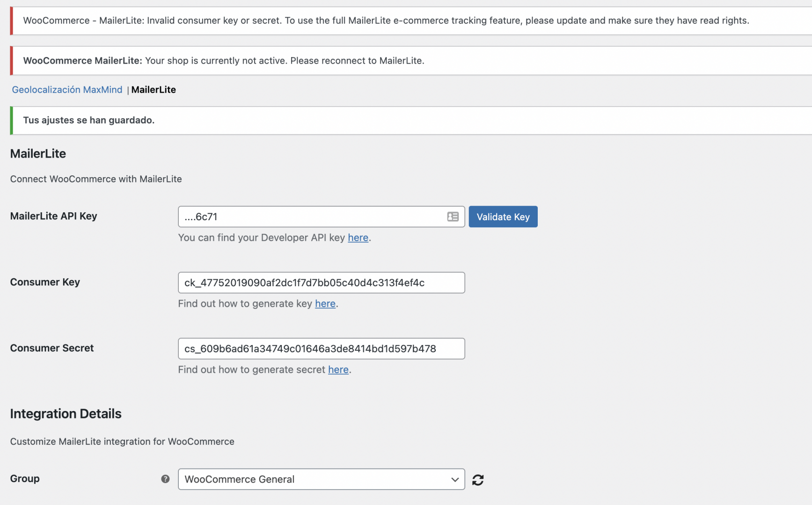Follow the 'here' link for generating consumer key
This screenshot has height=505, width=812.
[x=325, y=303]
